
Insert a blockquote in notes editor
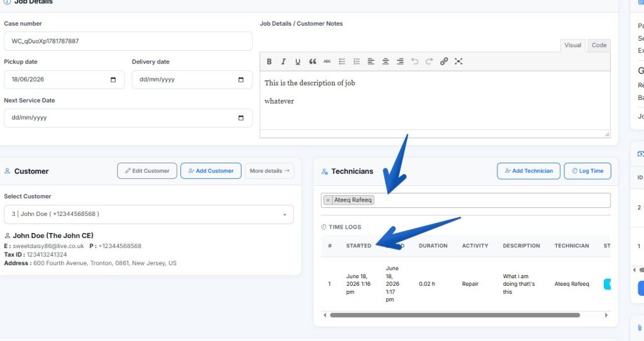click(x=313, y=62)
